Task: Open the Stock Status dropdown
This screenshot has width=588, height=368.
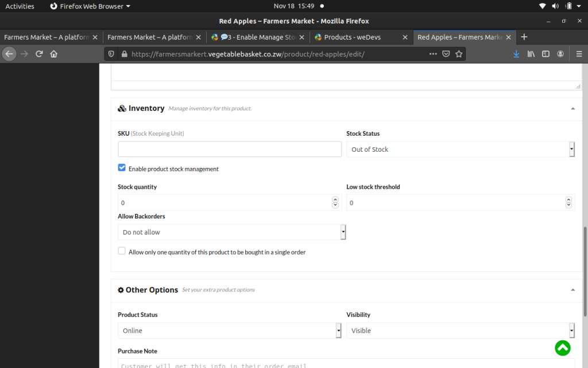Action: [460, 149]
